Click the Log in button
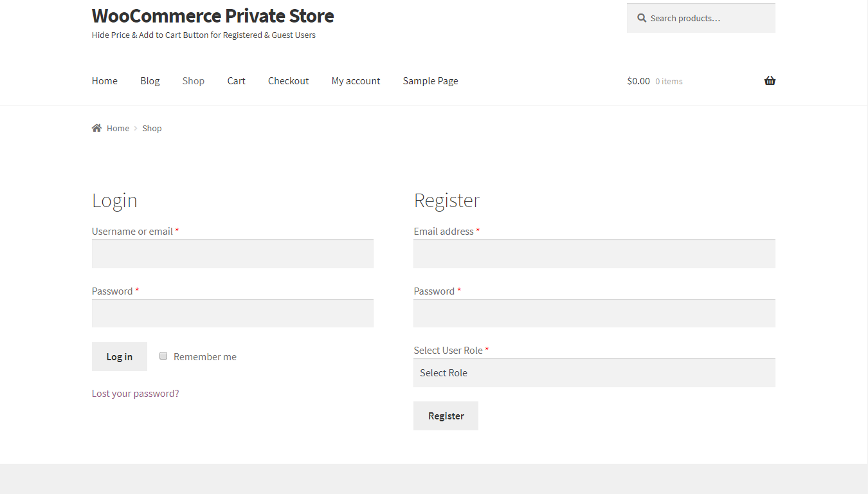The image size is (868, 494). tap(119, 356)
